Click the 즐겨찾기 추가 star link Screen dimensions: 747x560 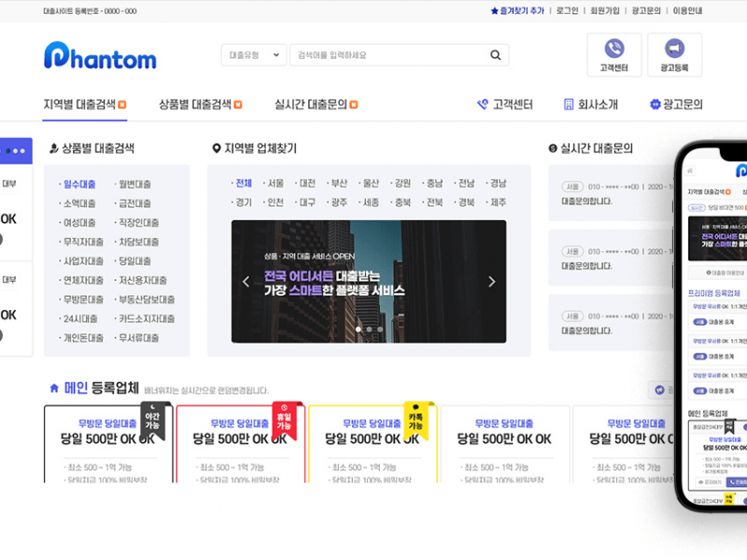click(x=517, y=11)
